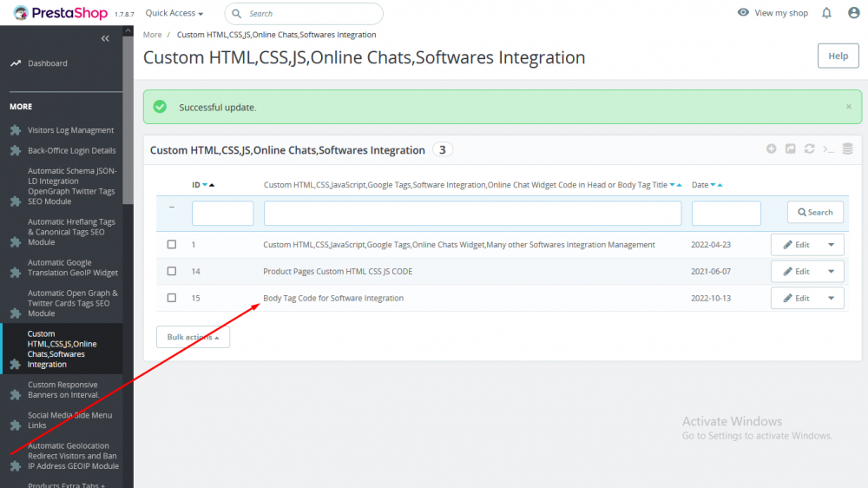Click the puzzle icon beside Social Media Side Menu Links

coord(16,425)
